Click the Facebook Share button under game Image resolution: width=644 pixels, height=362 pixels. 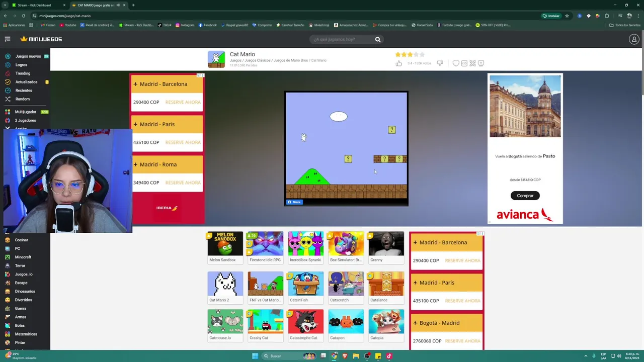(294, 202)
